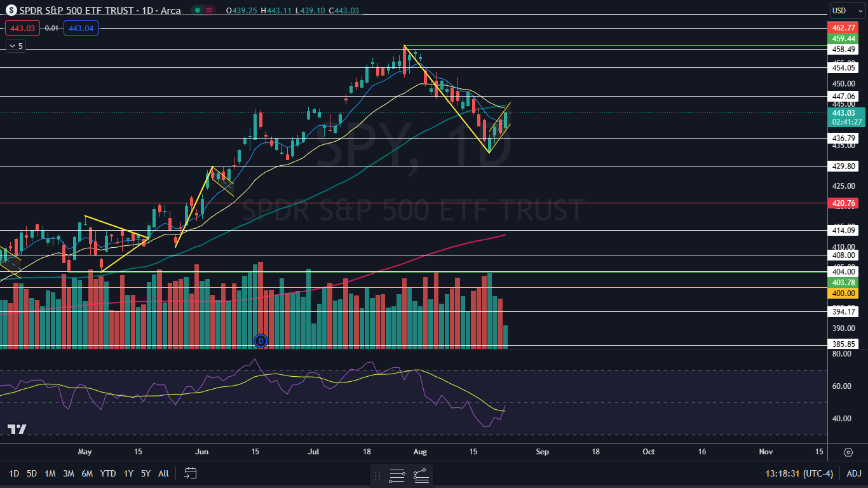Toggle ADJ adjusted data mode
868x488 pixels.
pos(854,473)
